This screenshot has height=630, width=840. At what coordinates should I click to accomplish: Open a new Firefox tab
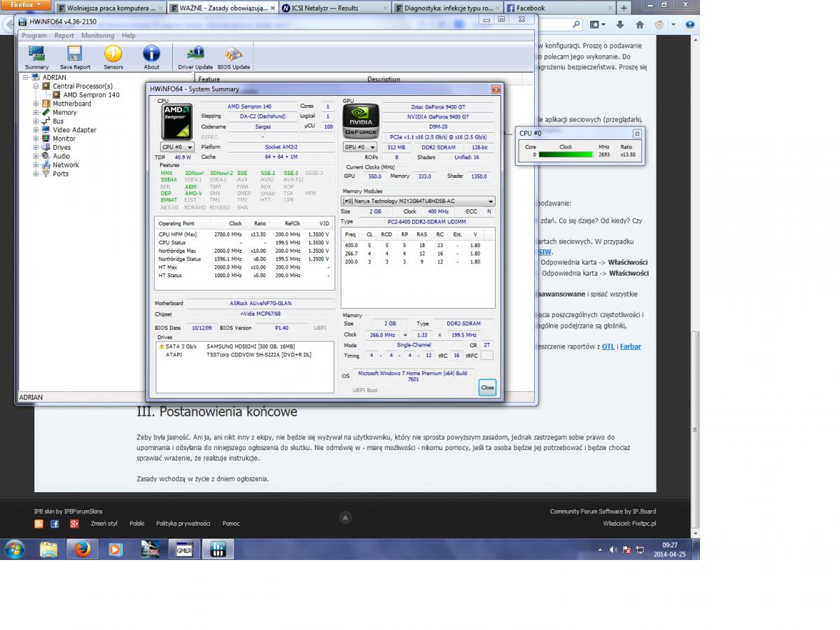[x=624, y=8]
